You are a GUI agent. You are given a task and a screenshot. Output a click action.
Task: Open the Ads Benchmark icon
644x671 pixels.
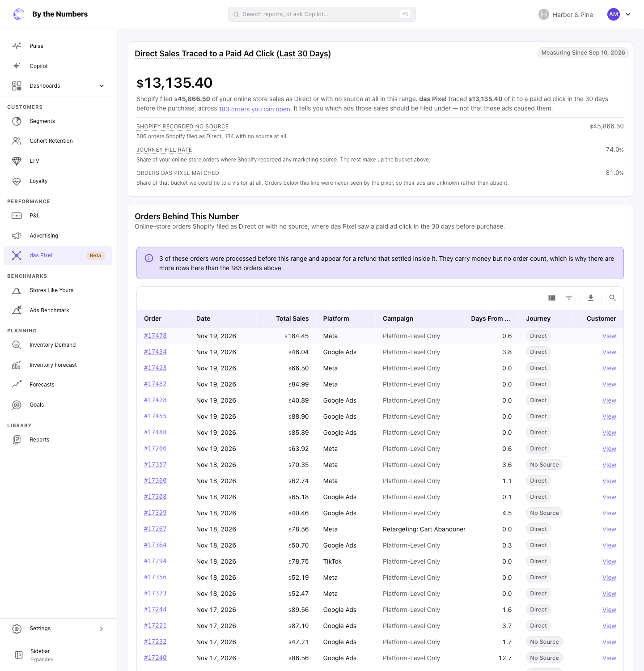point(17,310)
